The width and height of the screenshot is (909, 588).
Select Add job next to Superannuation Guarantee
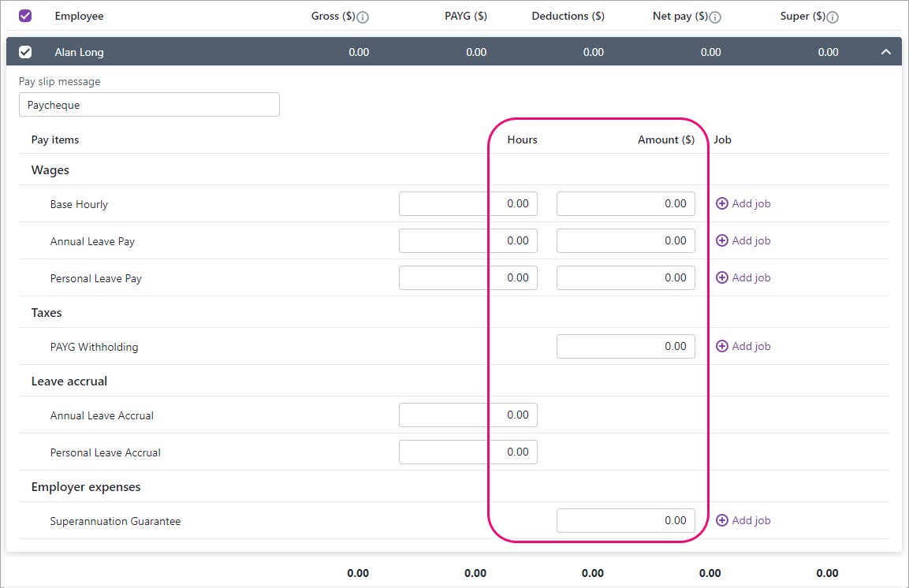(x=750, y=520)
